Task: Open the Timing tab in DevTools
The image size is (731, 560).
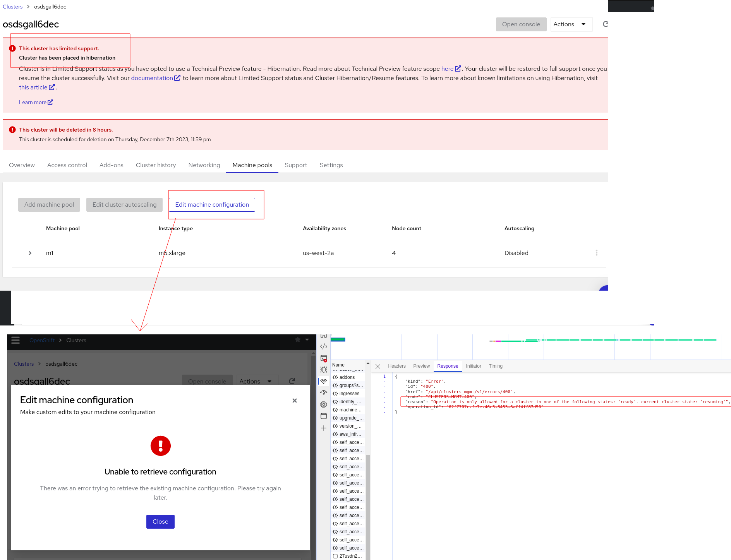Action: (496, 366)
